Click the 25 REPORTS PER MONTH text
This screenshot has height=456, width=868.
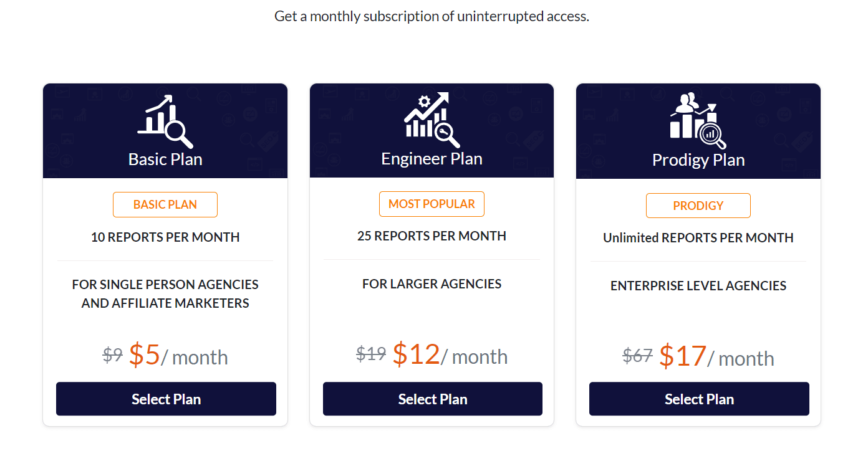click(432, 236)
